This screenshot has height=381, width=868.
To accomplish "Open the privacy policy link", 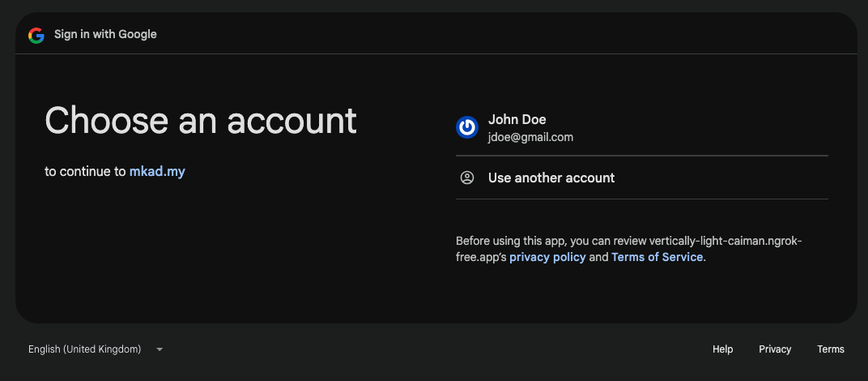I will tap(547, 257).
